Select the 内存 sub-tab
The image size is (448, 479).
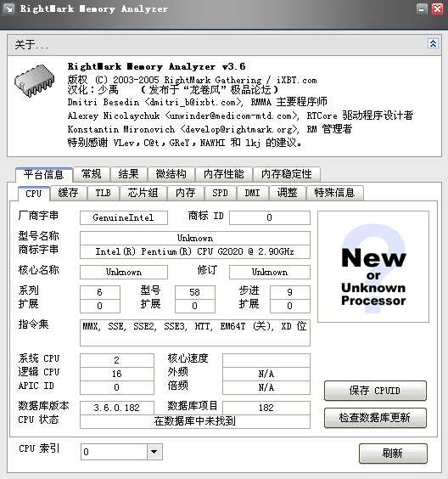coord(186,193)
